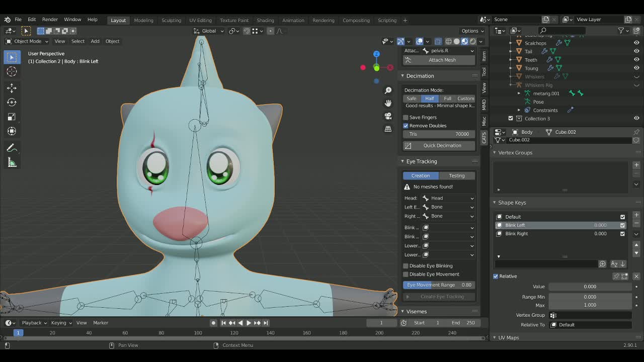Select the Cursor tool in the left toolbar
The width and height of the screenshot is (644, 362).
pos(12,72)
